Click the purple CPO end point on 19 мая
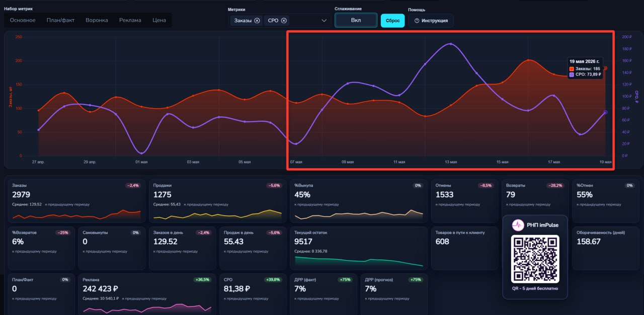644x315 pixels. 605,112
